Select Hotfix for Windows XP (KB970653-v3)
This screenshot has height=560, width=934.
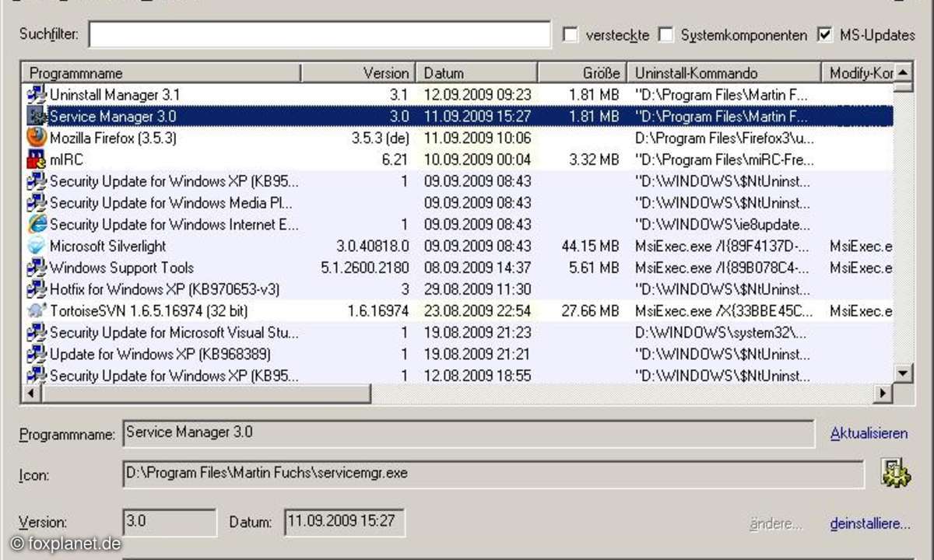point(165,289)
